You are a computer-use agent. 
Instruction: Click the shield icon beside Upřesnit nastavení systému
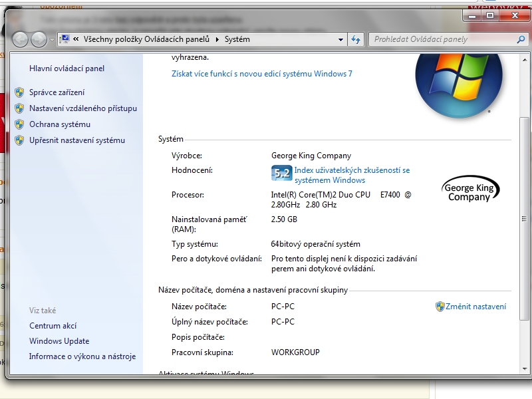[19, 140]
